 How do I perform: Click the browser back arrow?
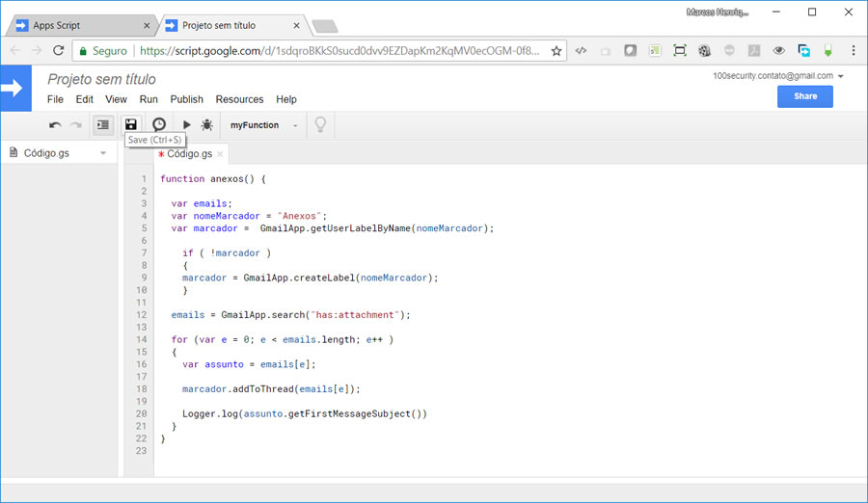click(x=14, y=50)
